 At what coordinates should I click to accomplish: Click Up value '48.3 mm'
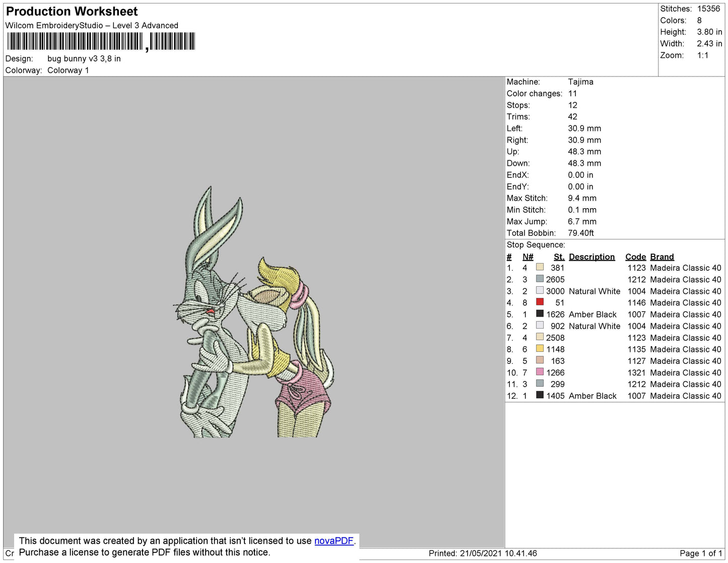(584, 151)
